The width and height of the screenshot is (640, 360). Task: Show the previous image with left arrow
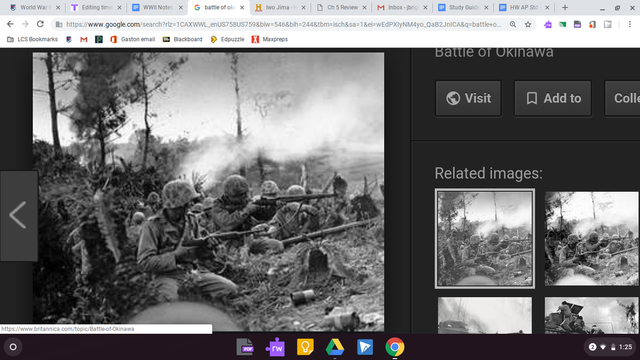point(18,215)
